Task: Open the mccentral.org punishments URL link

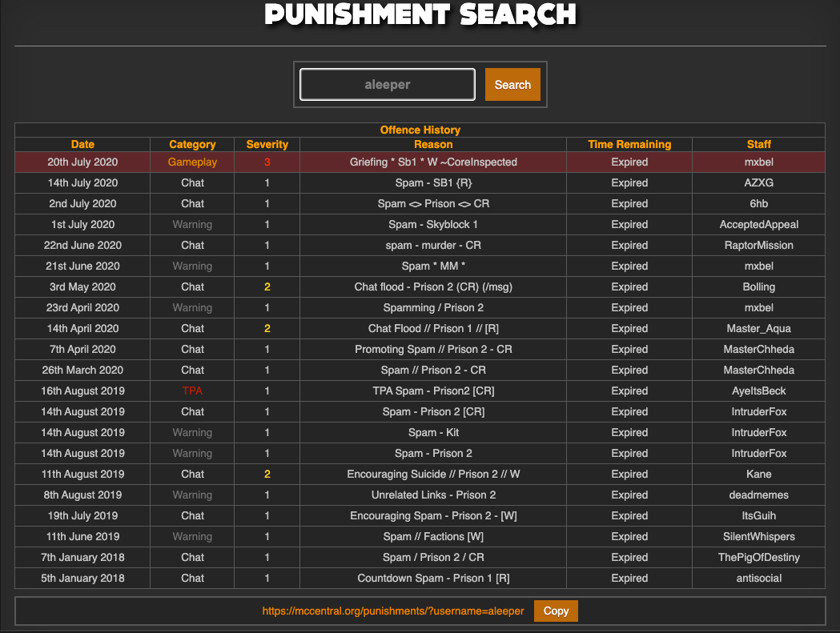Action: click(393, 611)
